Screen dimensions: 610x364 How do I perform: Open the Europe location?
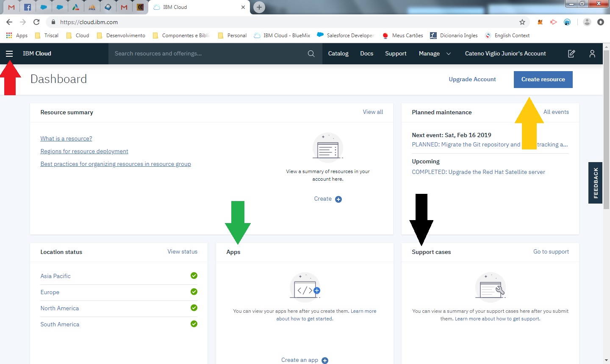click(50, 292)
